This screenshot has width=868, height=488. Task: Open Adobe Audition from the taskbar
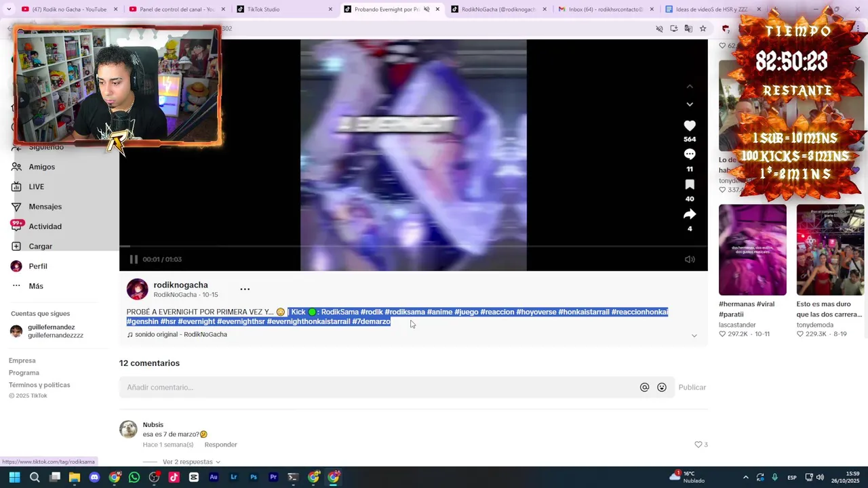tap(214, 477)
